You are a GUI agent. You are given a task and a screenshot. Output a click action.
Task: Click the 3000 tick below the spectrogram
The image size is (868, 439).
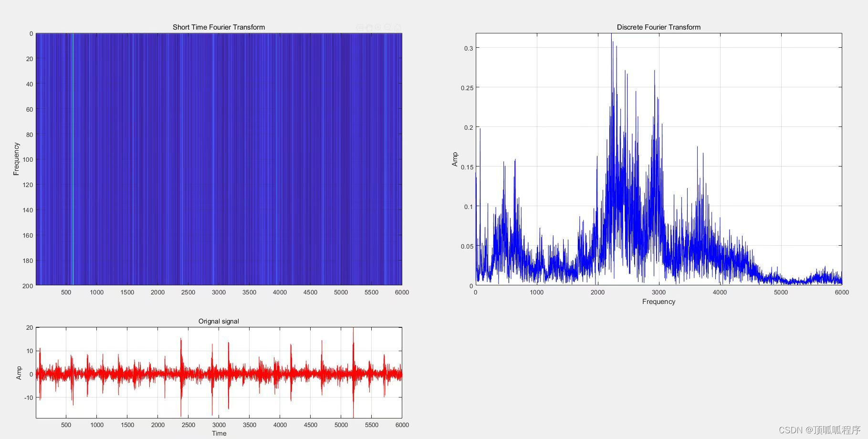point(219,292)
